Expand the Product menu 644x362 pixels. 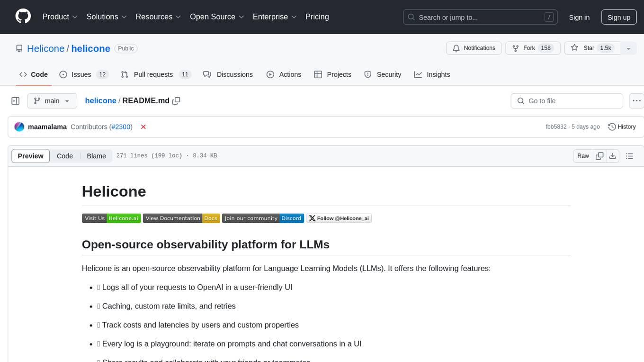coord(60,17)
